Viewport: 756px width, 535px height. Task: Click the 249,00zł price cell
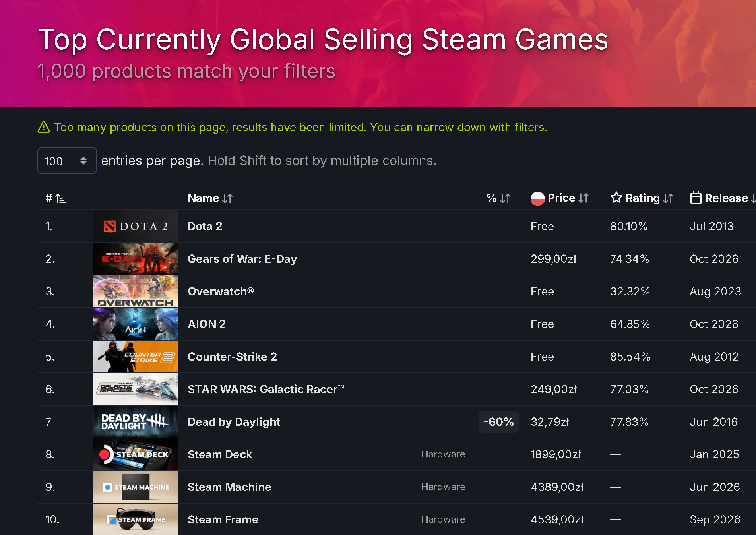click(x=554, y=389)
